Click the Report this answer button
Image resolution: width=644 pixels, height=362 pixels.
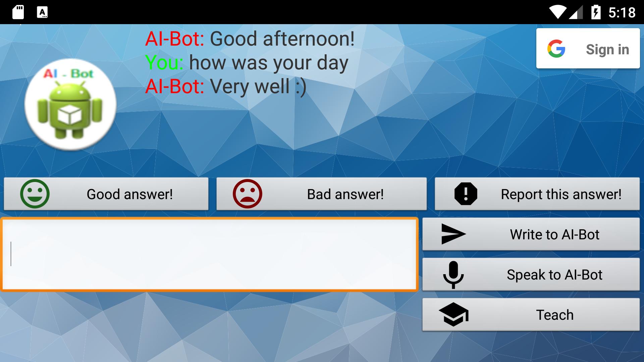tap(537, 194)
